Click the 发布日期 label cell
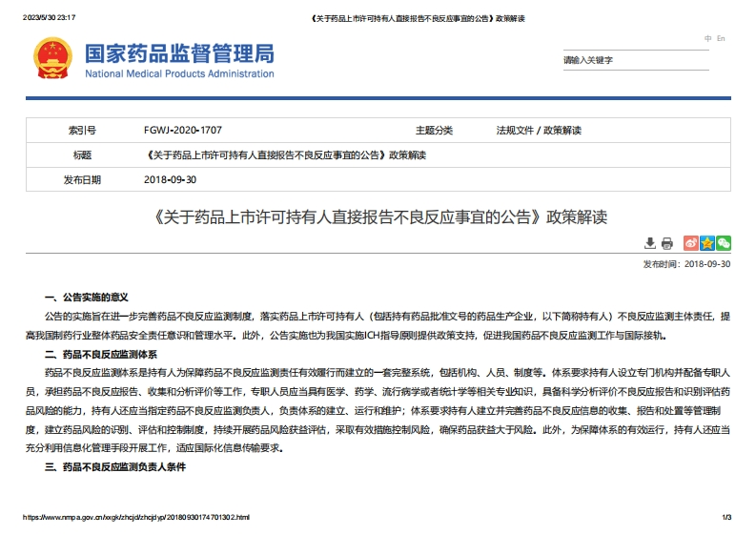 [x=82, y=180]
